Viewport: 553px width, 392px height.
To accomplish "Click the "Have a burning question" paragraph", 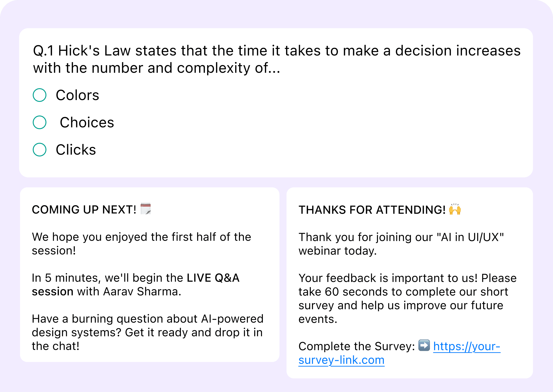I will pos(147,332).
